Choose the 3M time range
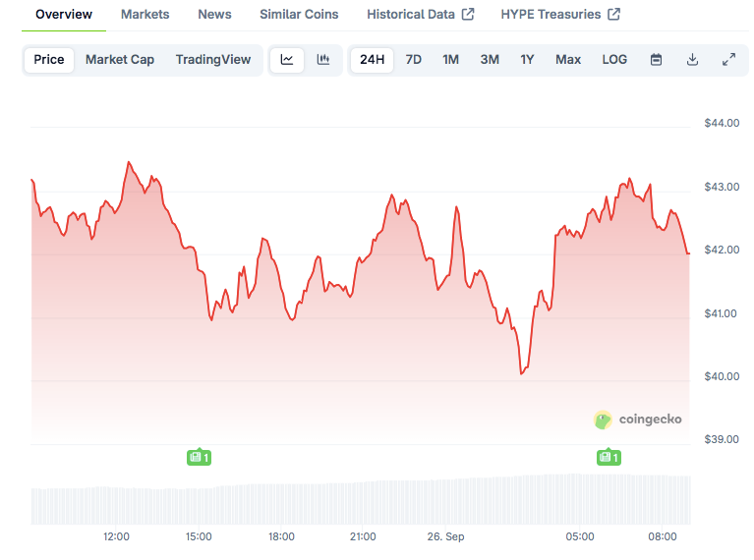 click(490, 60)
